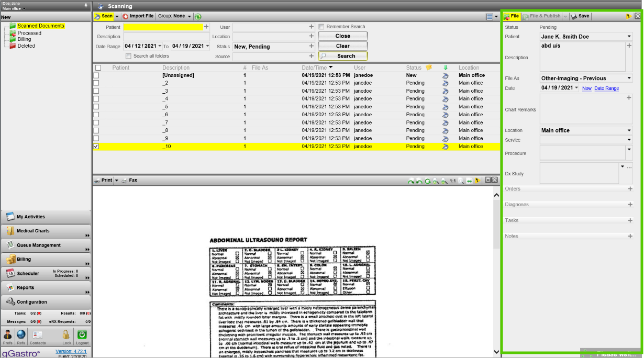Open the Configuration navigation section

[x=46, y=302]
